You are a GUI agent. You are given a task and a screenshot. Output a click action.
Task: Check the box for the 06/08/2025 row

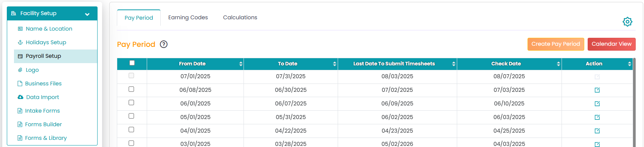pos(131,89)
